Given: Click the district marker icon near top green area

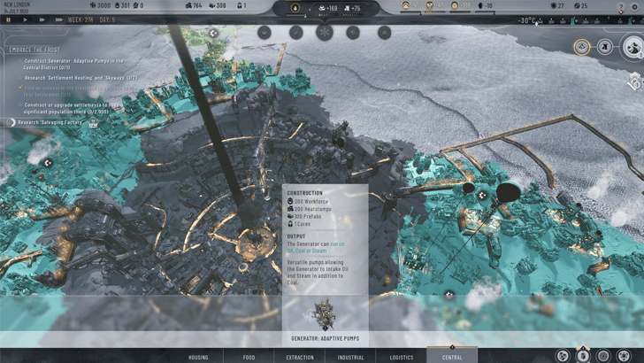Looking at the screenshot, I should coord(213,33).
